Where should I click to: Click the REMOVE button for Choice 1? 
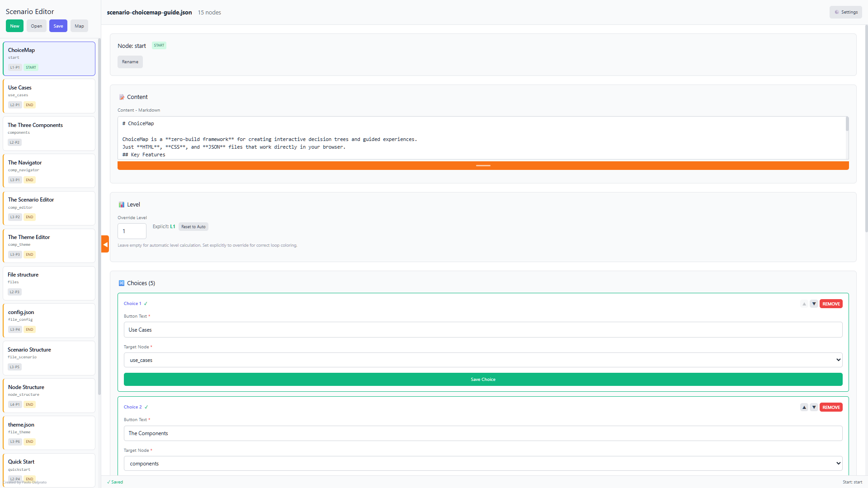pos(831,304)
